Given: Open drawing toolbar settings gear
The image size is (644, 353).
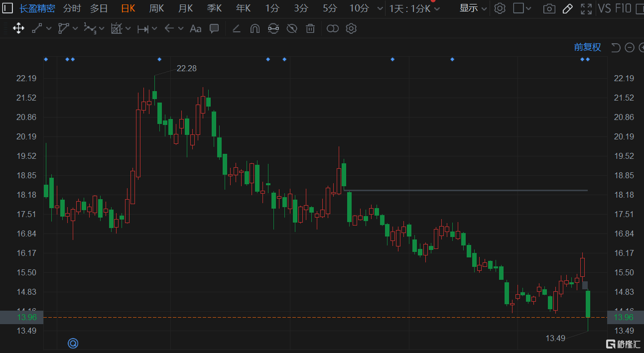Looking at the screenshot, I should [351, 28].
